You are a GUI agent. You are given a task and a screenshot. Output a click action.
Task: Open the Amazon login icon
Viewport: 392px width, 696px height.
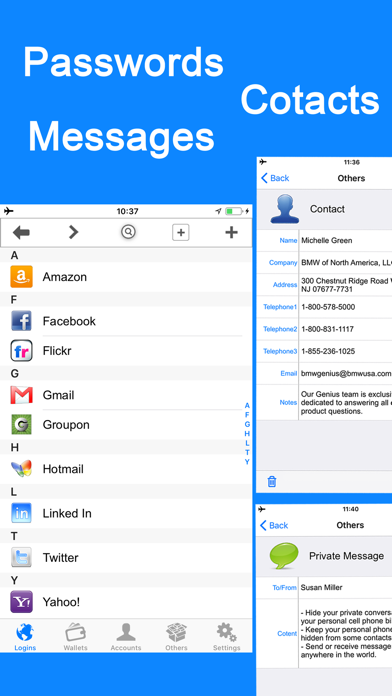(x=21, y=277)
